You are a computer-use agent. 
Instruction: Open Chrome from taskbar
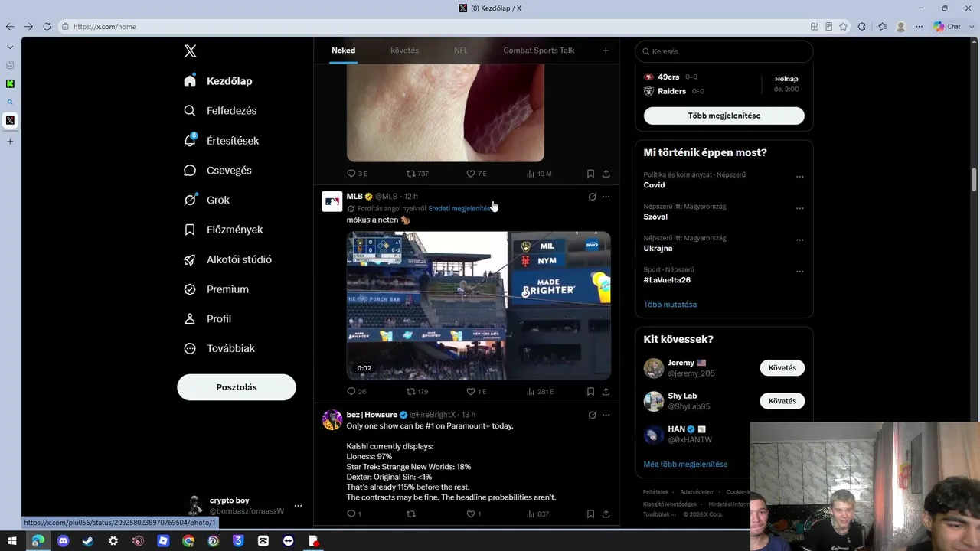click(x=188, y=541)
